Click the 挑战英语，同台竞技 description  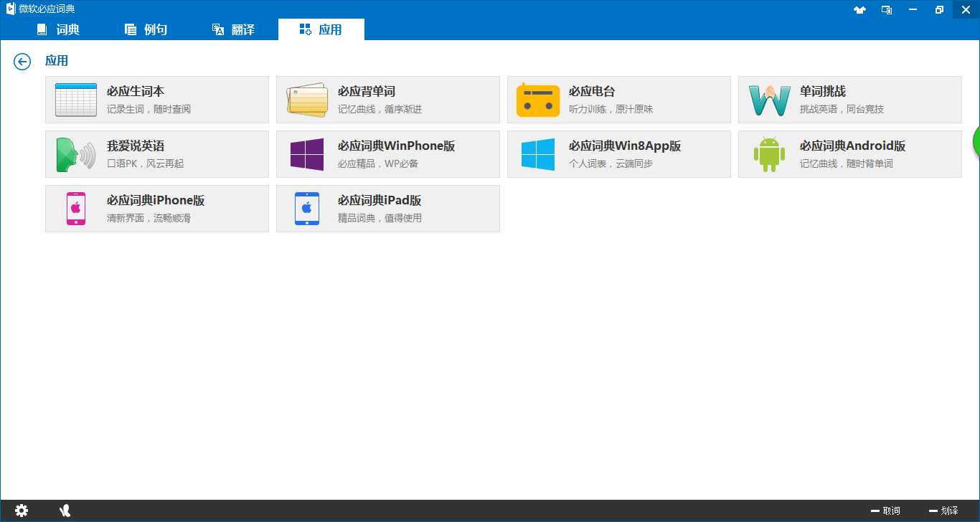point(842,109)
